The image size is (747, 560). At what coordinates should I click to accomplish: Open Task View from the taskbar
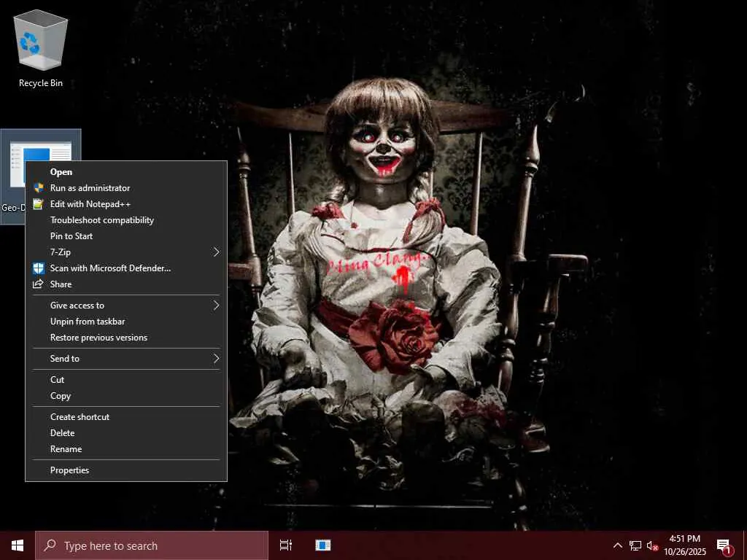[286, 545]
